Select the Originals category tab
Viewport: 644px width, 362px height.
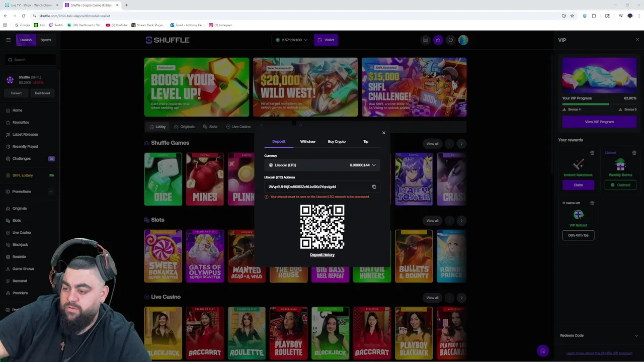184,127
